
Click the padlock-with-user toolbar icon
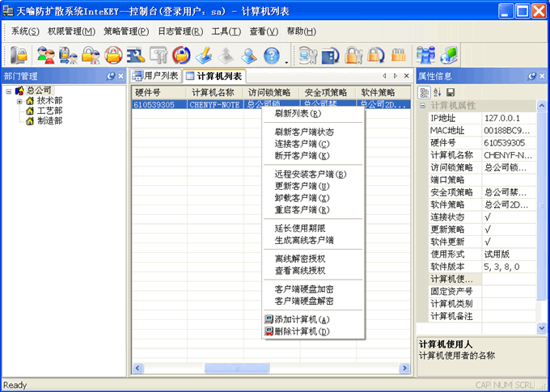click(91, 56)
